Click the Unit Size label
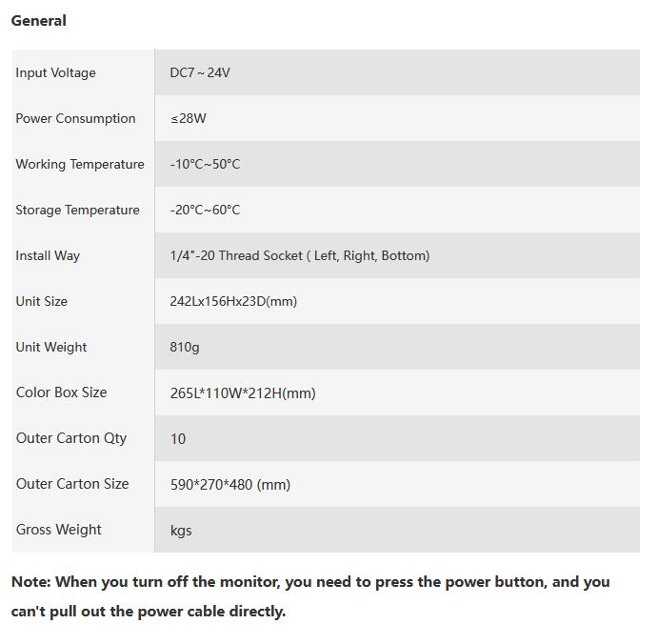This screenshot has width=658, height=644. 41,301
